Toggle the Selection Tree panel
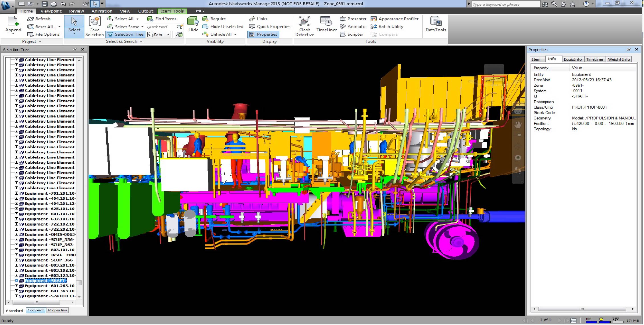Screen dimensions: 644x325 125,34
